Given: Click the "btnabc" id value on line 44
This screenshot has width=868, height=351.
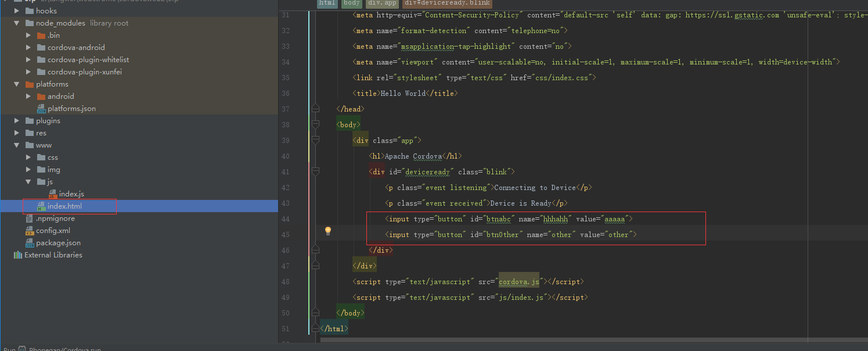Looking at the screenshot, I should [x=499, y=219].
